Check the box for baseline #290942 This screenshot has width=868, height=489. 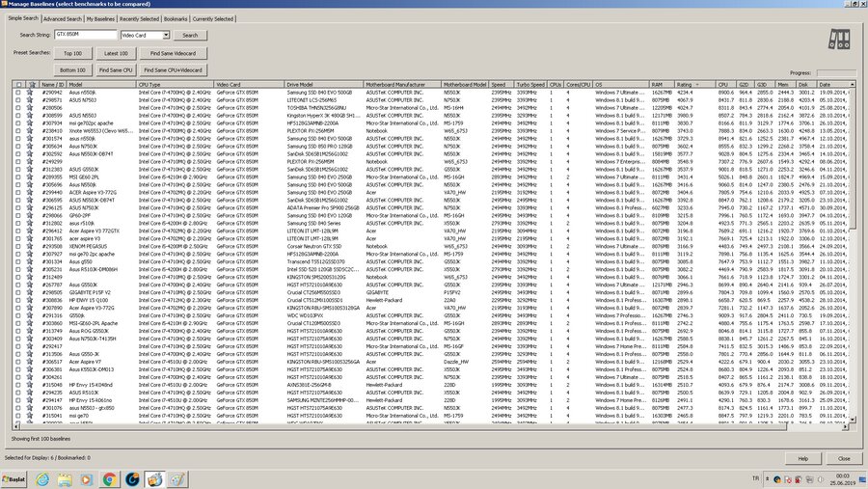18,93
